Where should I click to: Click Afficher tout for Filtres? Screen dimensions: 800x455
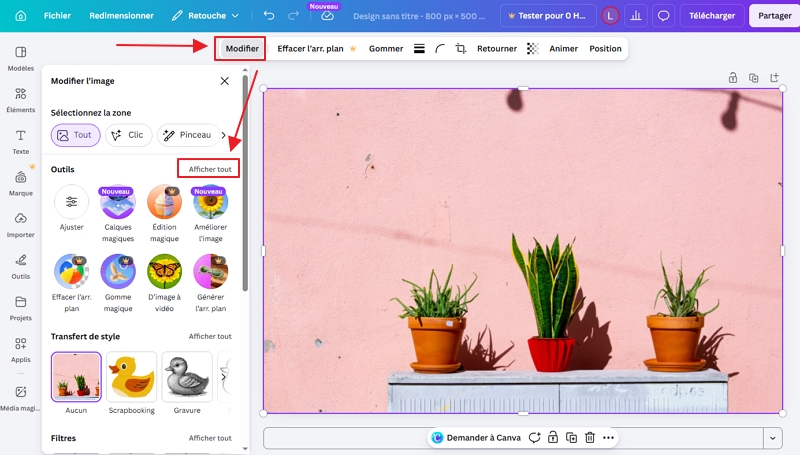click(210, 438)
